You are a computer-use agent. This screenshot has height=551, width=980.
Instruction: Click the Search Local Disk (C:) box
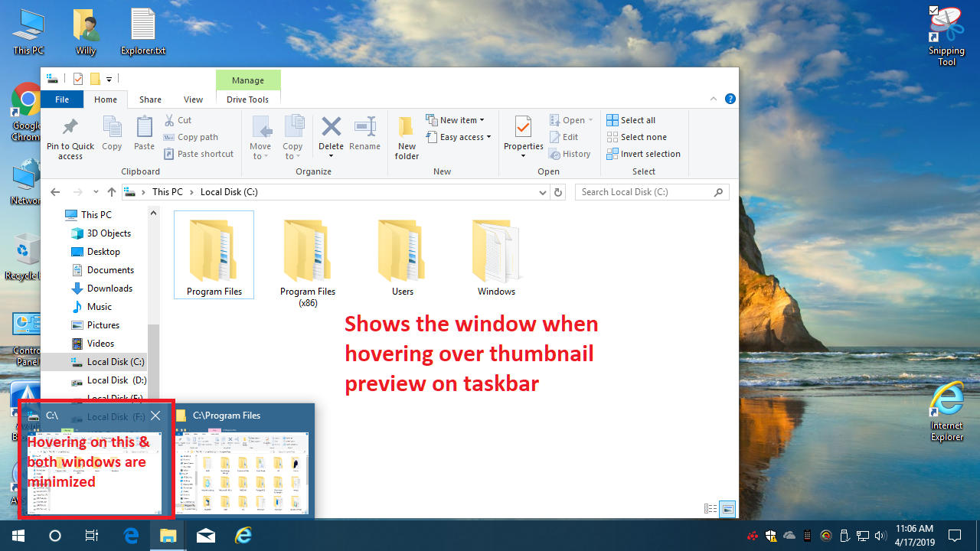(652, 192)
